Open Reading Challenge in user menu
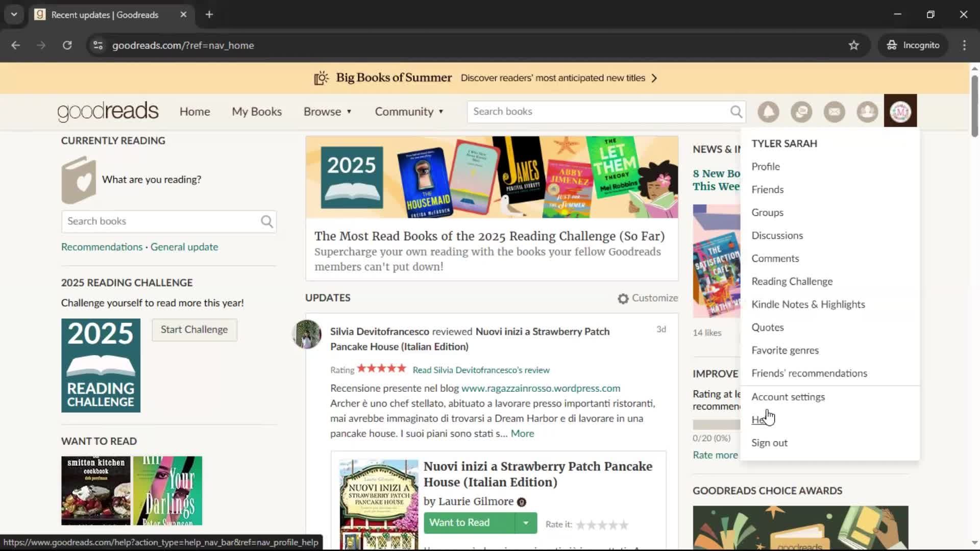This screenshot has width=980, height=551. click(x=792, y=282)
